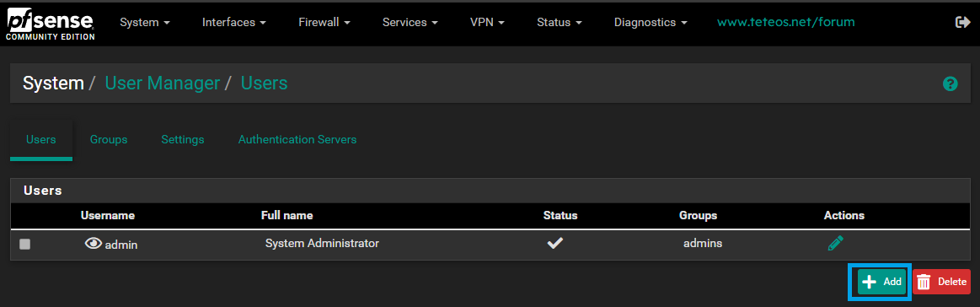Click the trash icon on Delete
980x307 pixels.
[x=924, y=282]
